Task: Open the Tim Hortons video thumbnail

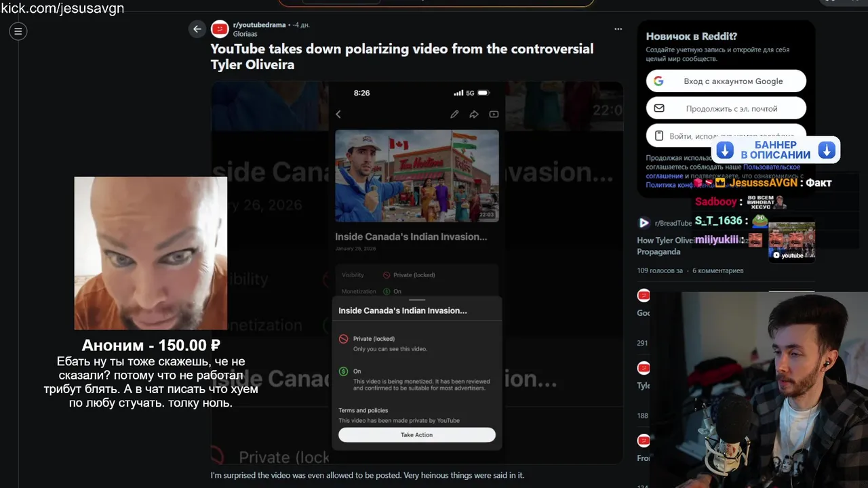Action: [x=417, y=176]
